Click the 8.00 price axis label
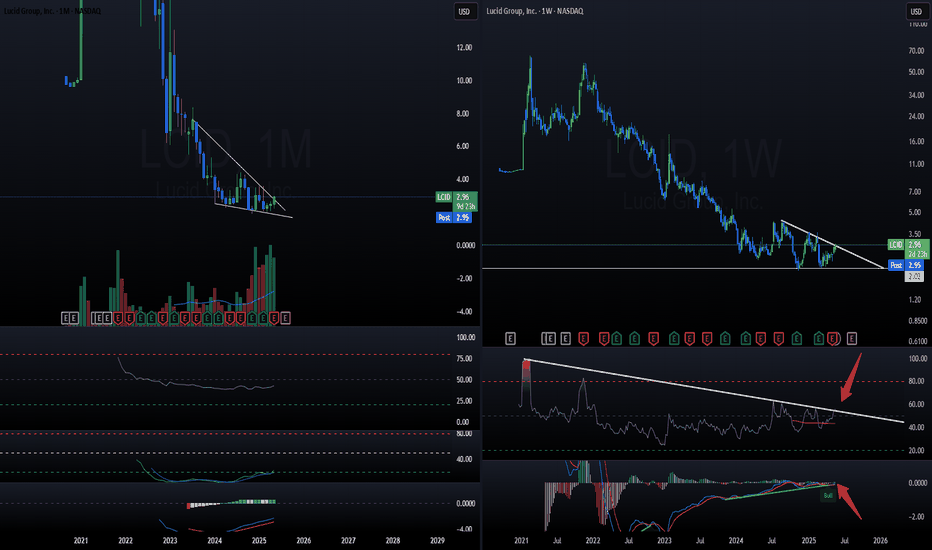The height and width of the screenshot is (550, 932). [462, 114]
